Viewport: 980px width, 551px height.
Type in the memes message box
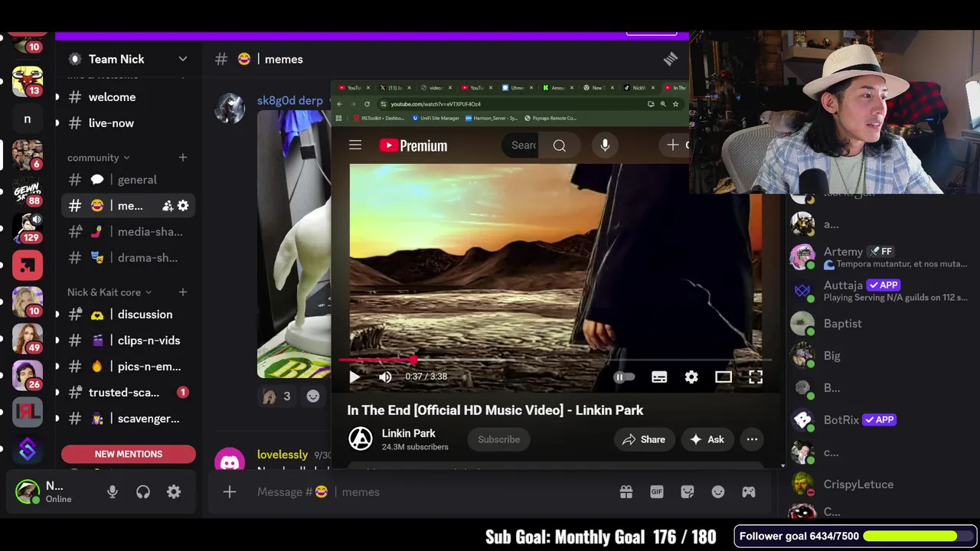(x=429, y=492)
